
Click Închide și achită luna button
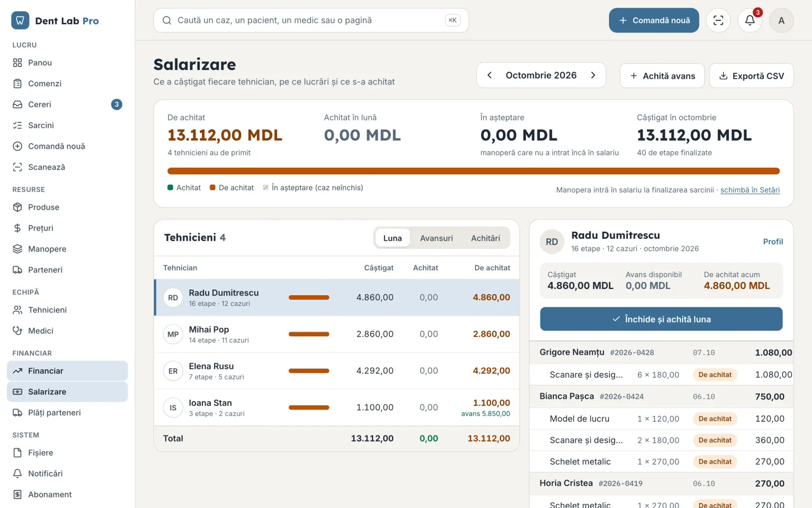tap(661, 319)
